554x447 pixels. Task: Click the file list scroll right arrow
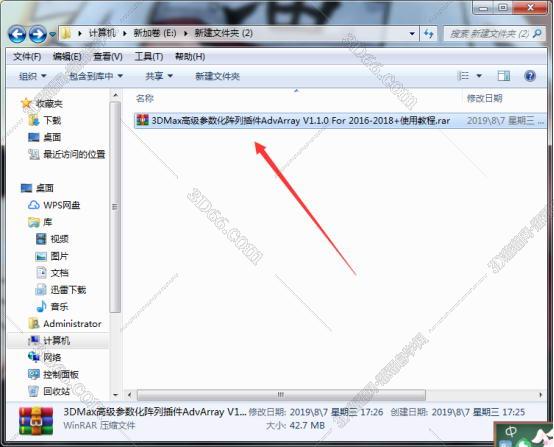coord(541,395)
